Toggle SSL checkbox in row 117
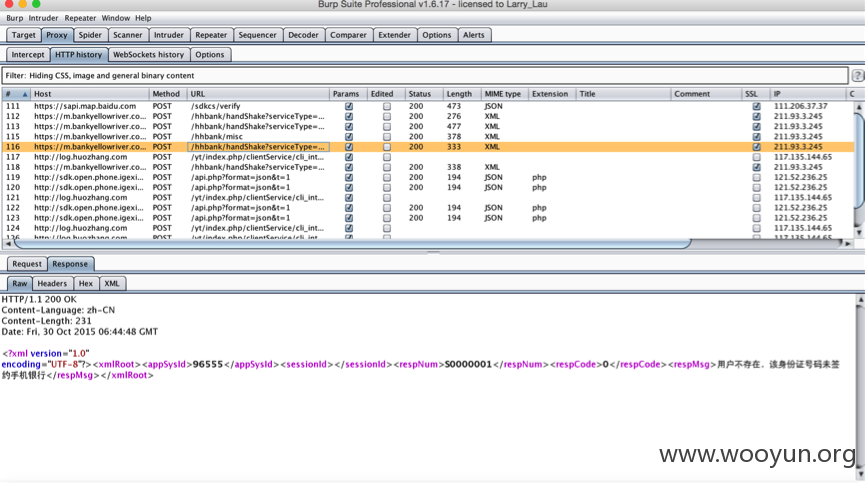This screenshot has width=865, height=483. point(756,157)
